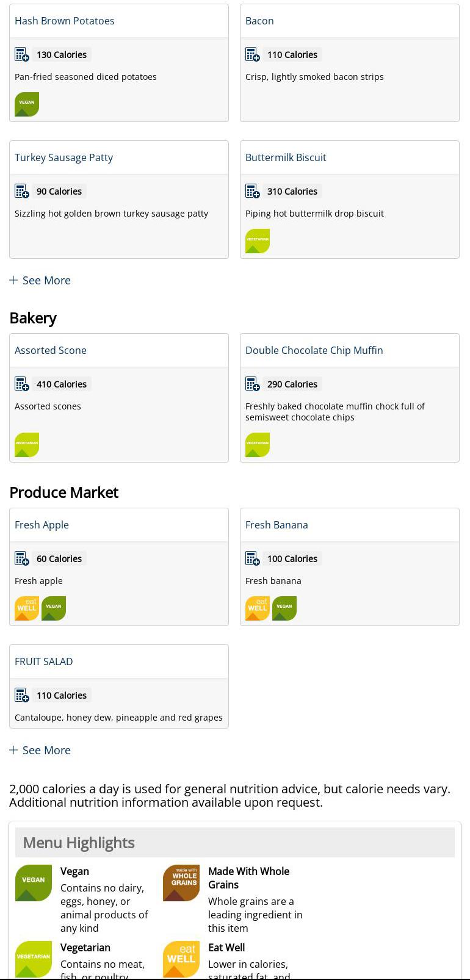Click the Made With Whole Grains legend icon

[x=181, y=883]
